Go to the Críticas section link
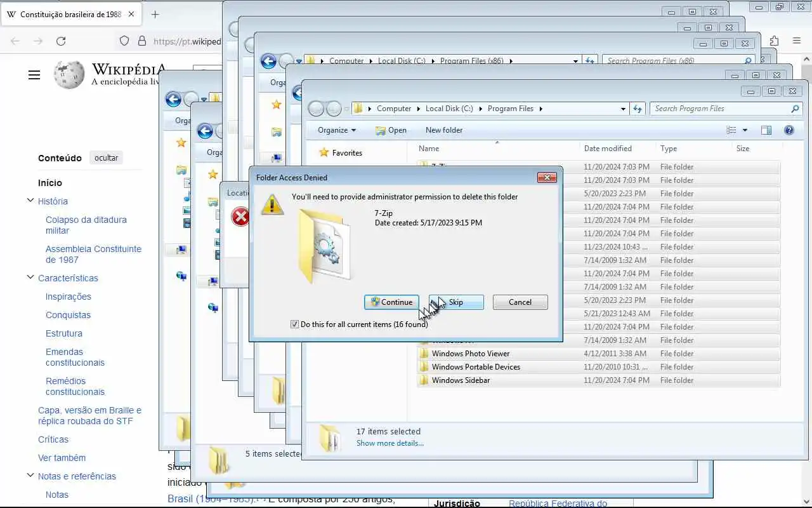 pos(53,439)
